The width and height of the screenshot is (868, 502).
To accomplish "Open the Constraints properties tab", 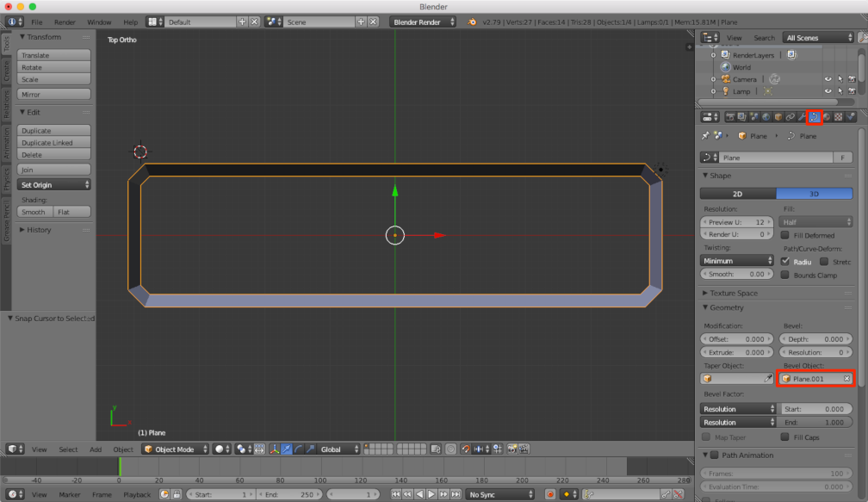I will (790, 117).
